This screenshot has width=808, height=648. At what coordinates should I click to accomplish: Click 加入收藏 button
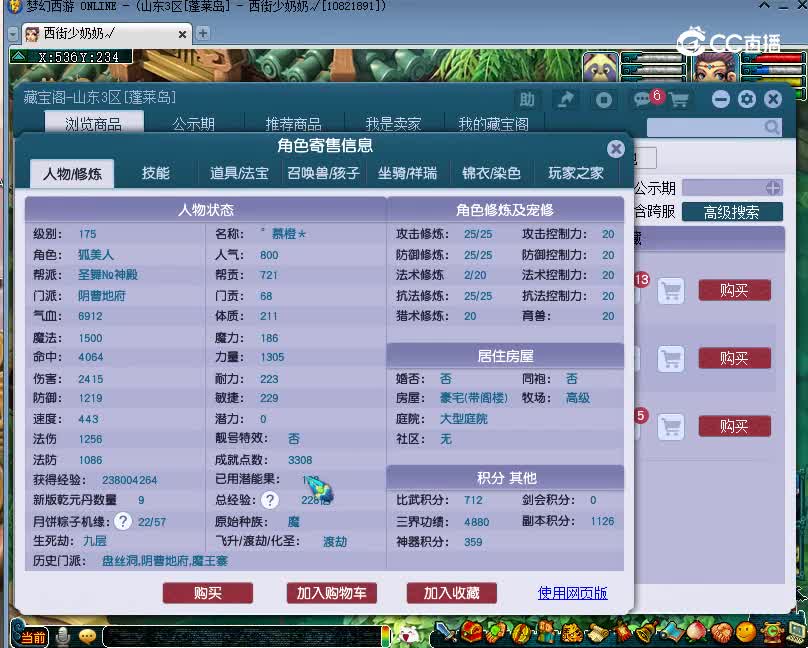[451, 593]
